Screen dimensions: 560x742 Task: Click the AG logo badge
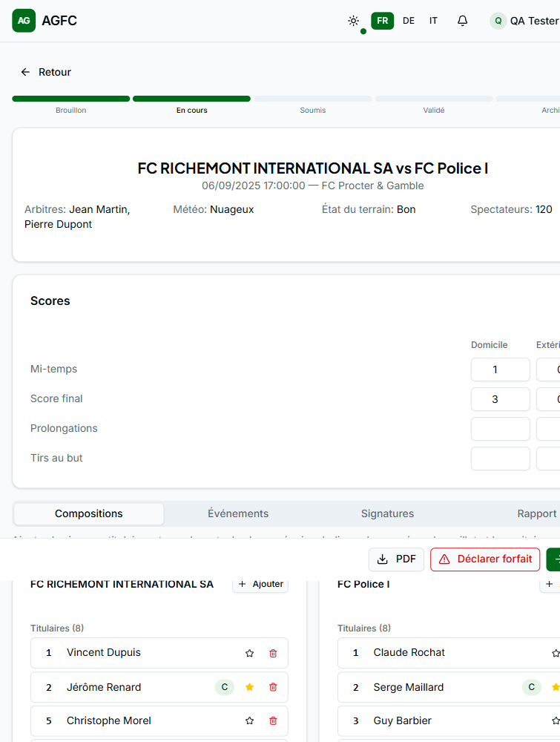(24, 20)
